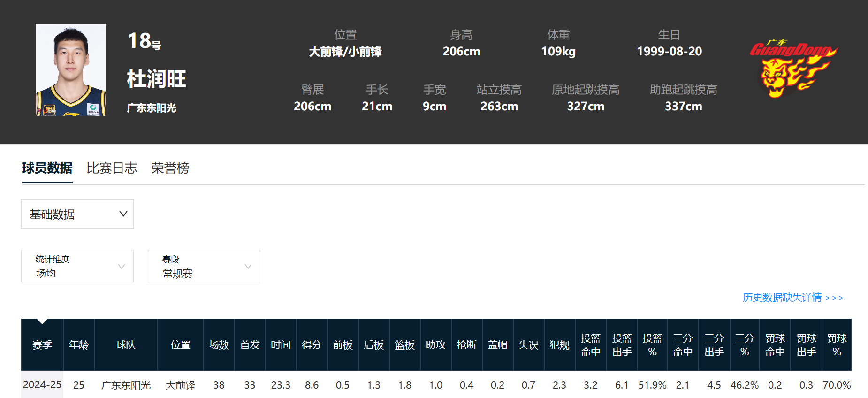868x398 pixels.
Task: Click the jersey number 18号
Action: click(144, 41)
